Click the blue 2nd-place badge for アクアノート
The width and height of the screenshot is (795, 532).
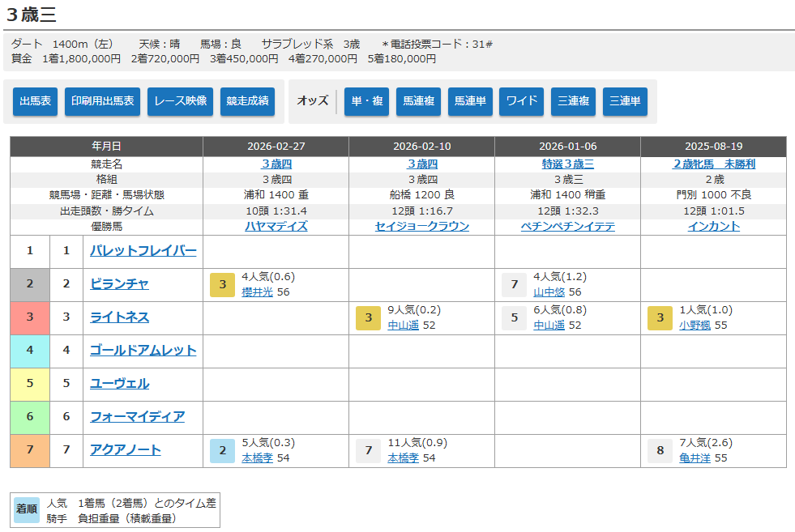222,451
